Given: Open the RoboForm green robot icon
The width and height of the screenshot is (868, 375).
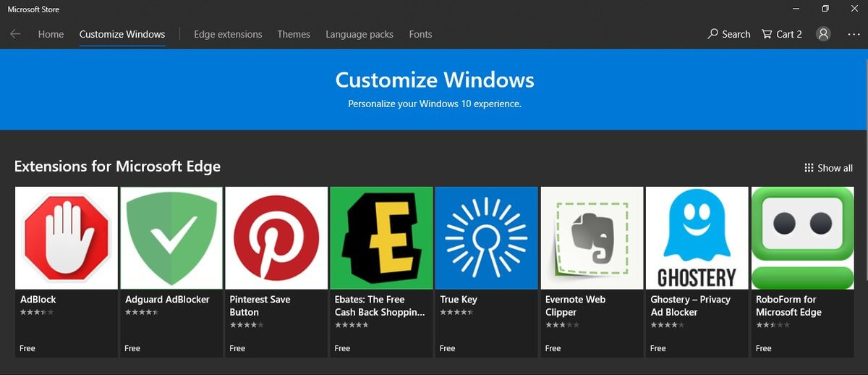Looking at the screenshot, I should (x=803, y=238).
